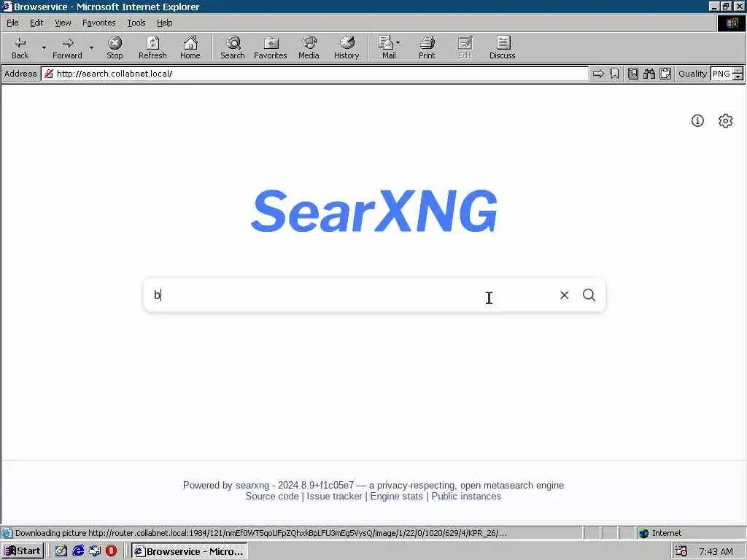The image size is (747, 560).
Task: Click the Address label on address bar
Action: pyautogui.click(x=20, y=74)
